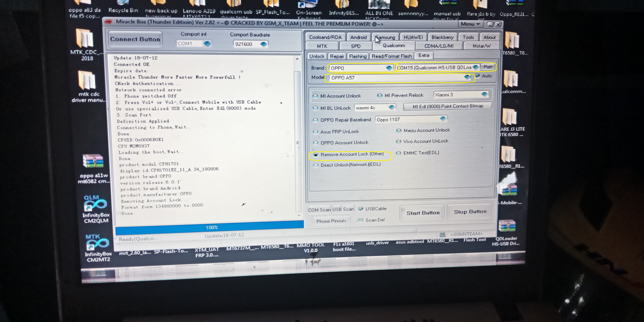Expand the Brand dropdown showing OPPO
The height and width of the screenshot is (322, 644).
click(389, 68)
